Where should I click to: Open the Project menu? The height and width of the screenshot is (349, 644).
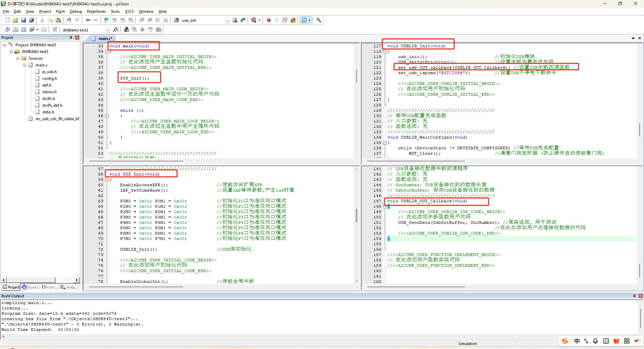tap(45, 11)
